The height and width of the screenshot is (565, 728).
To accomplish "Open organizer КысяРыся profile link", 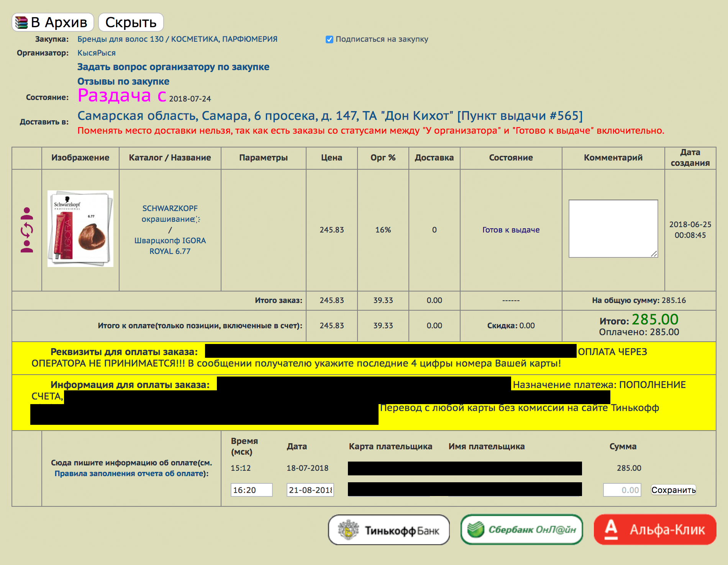I will click(x=97, y=53).
